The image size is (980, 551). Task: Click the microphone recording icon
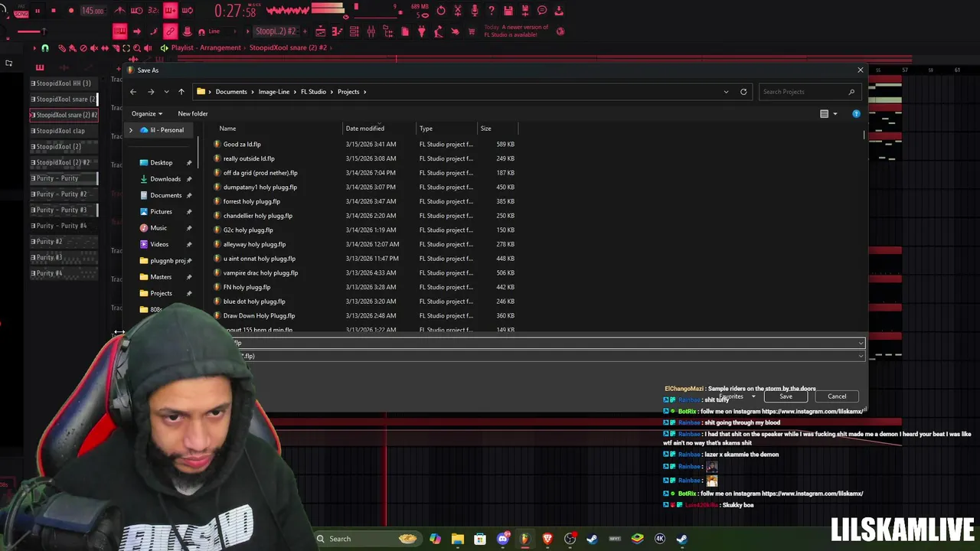pos(475,11)
